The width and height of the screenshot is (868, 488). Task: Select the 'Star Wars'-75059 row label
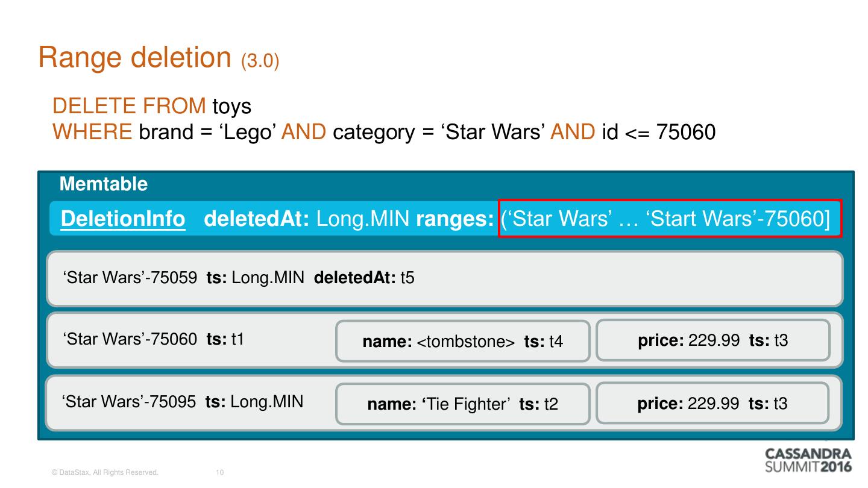click(x=130, y=278)
